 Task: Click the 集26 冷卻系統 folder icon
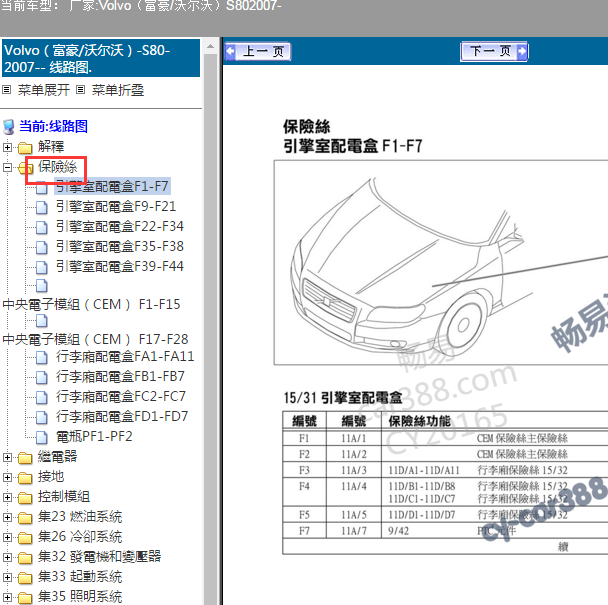(25, 538)
